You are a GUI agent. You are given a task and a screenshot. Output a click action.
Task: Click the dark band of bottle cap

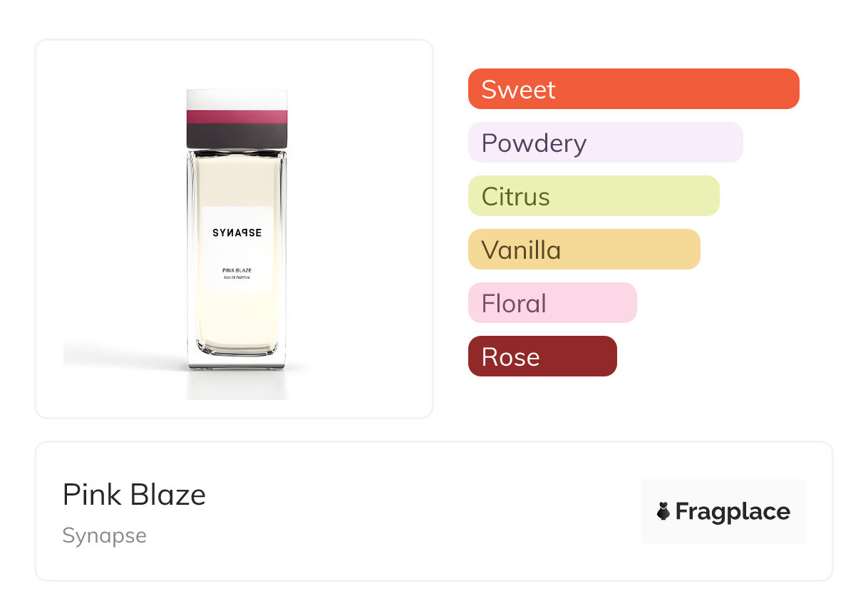click(237, 135)
